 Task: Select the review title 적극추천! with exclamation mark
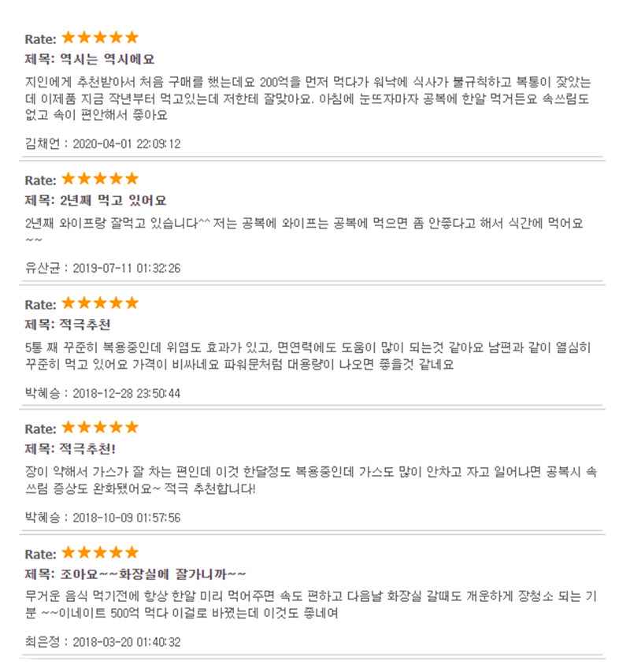87,449
